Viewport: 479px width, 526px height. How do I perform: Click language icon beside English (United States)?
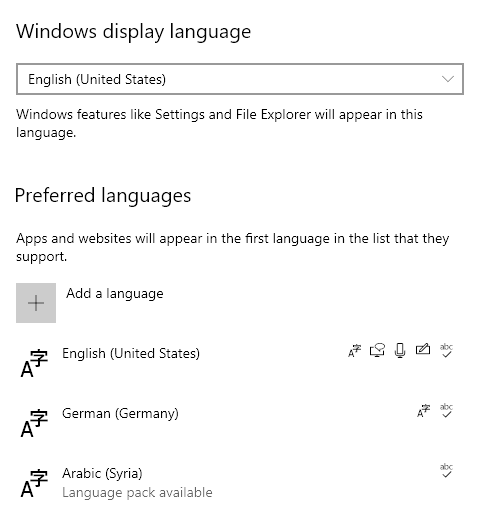(x=34, y=363)
